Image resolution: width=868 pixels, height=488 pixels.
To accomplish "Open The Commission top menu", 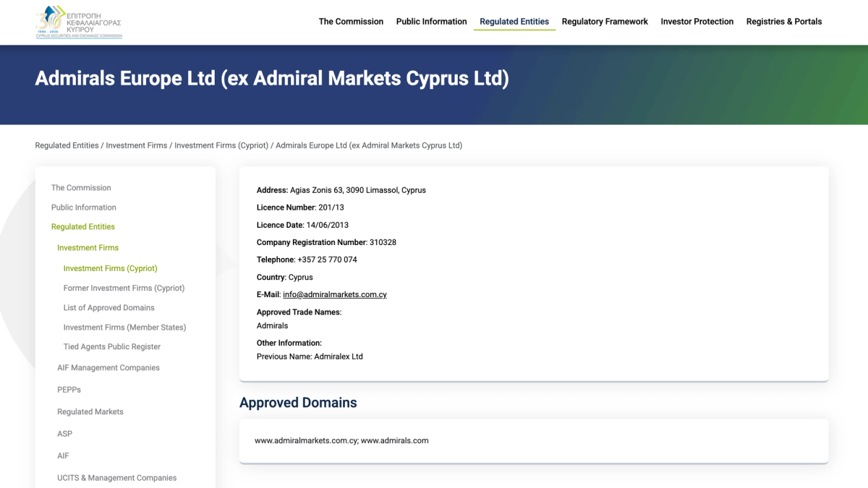I will click(351, 22).
